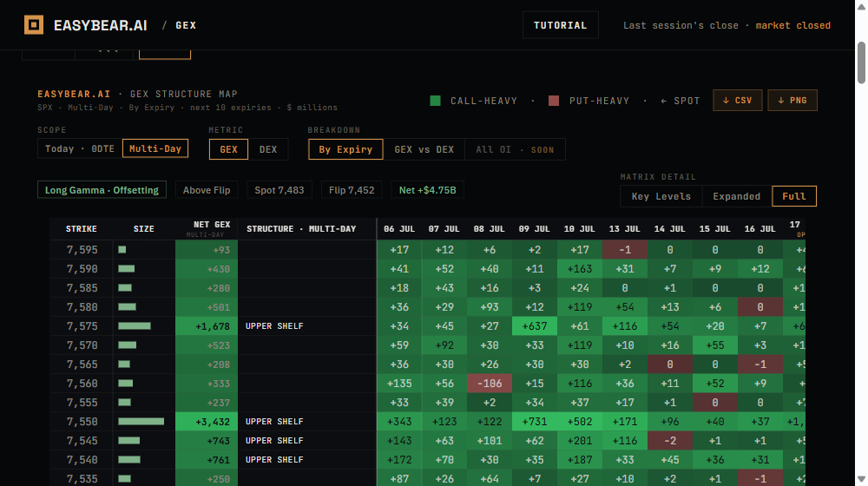Click the Net +$4.75B chip

pos(427,190)
